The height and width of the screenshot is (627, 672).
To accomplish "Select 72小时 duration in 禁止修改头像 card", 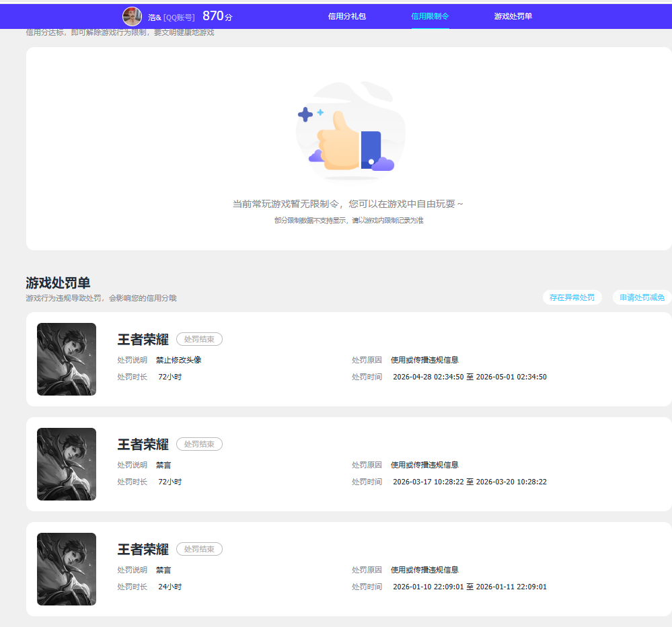I will click(x=170, y=377).
